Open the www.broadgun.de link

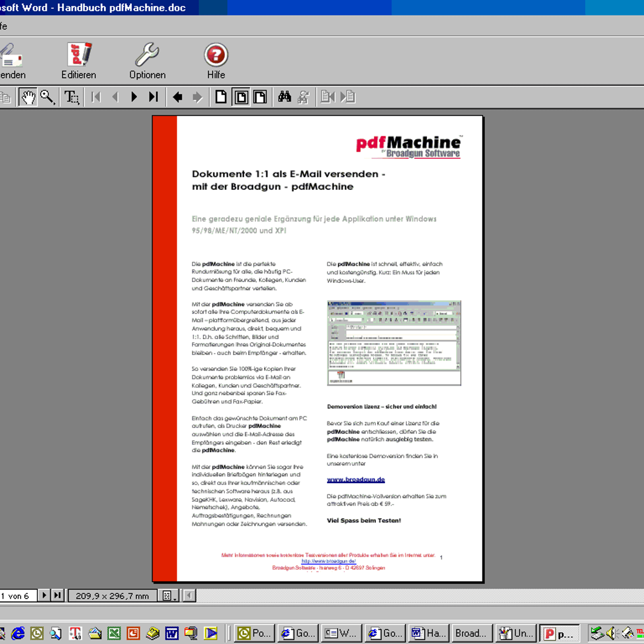[356, 479]
